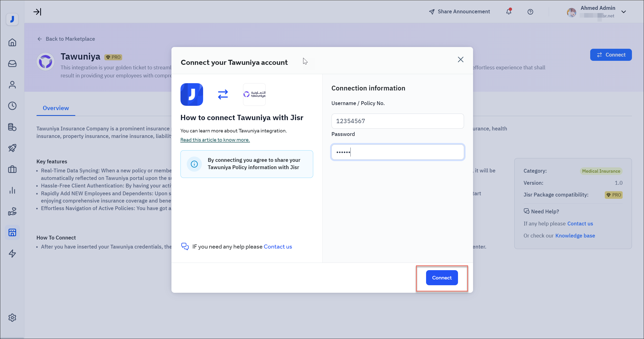The image size is (644, 339).
Task: Click the rocket icon in sidebar
Action: point(12,148)
